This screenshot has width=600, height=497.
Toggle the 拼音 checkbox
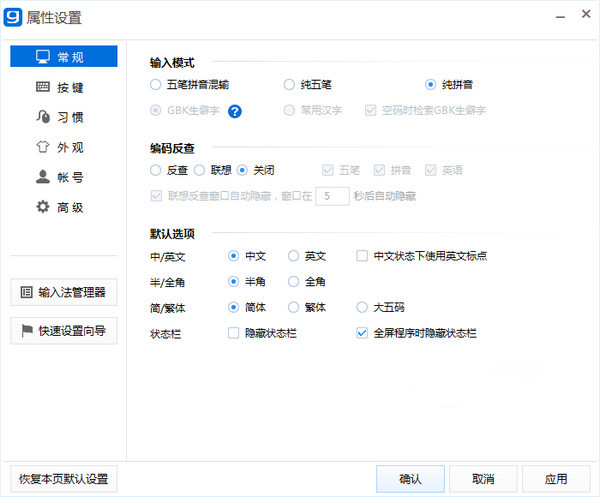(379, 170)
